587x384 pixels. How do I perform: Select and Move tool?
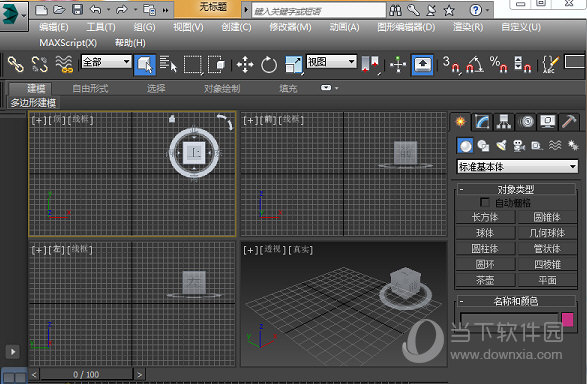[245, 65]
